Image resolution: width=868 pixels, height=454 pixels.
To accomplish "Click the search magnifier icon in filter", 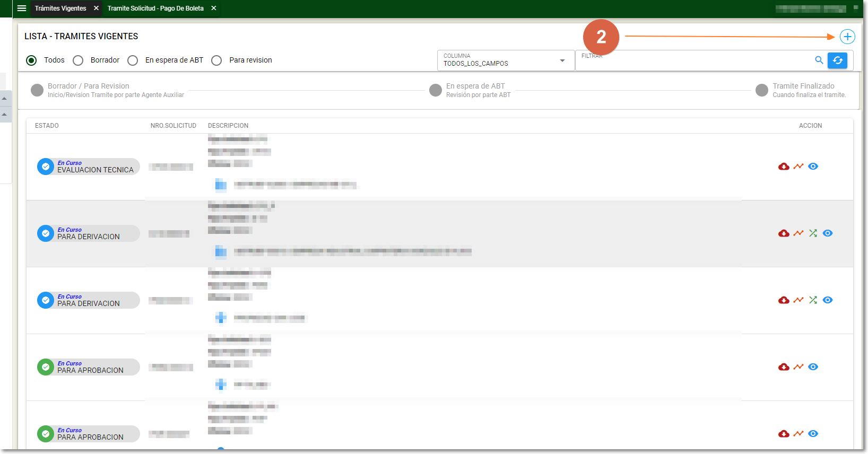I will [x=819, y=60].
